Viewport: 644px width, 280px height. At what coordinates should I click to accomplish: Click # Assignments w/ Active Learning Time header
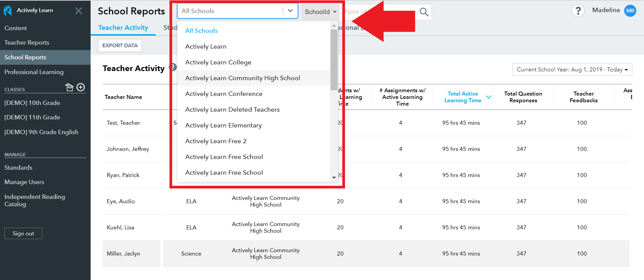pyautogui.click(x=402, y=97)
